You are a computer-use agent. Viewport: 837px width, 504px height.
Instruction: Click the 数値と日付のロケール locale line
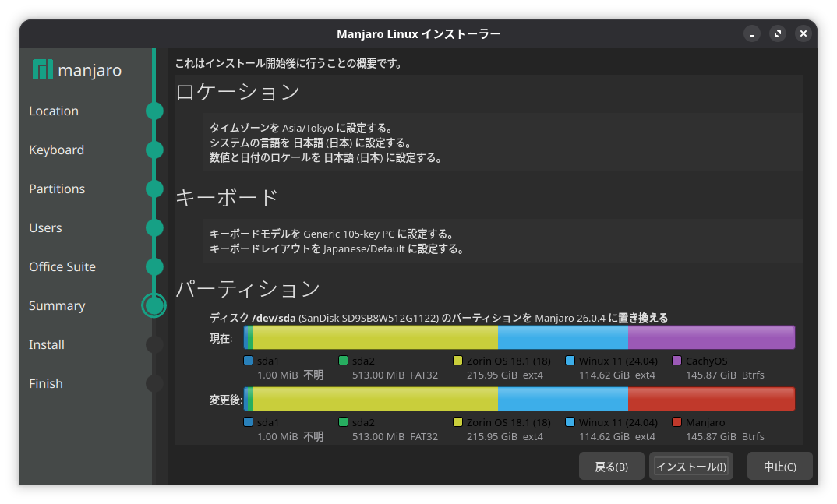(x=327, y=158)
